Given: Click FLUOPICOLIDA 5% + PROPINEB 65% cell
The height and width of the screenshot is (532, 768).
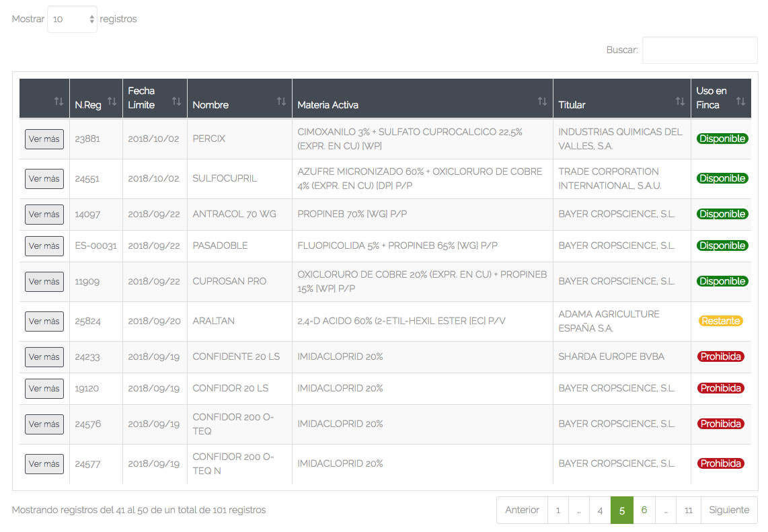Looking at the screenshot, I should pyautogui.click(x=397, y=245).
